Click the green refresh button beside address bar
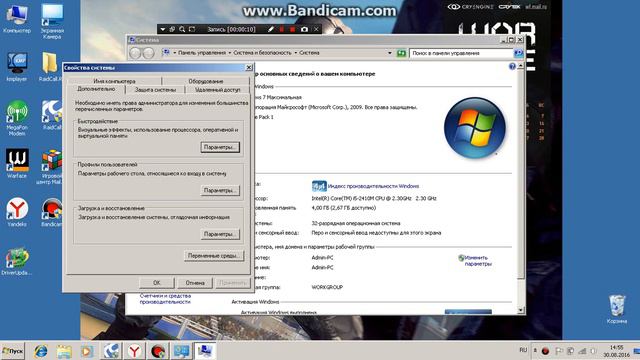The image size is (640, 360). tap(401, 53)
